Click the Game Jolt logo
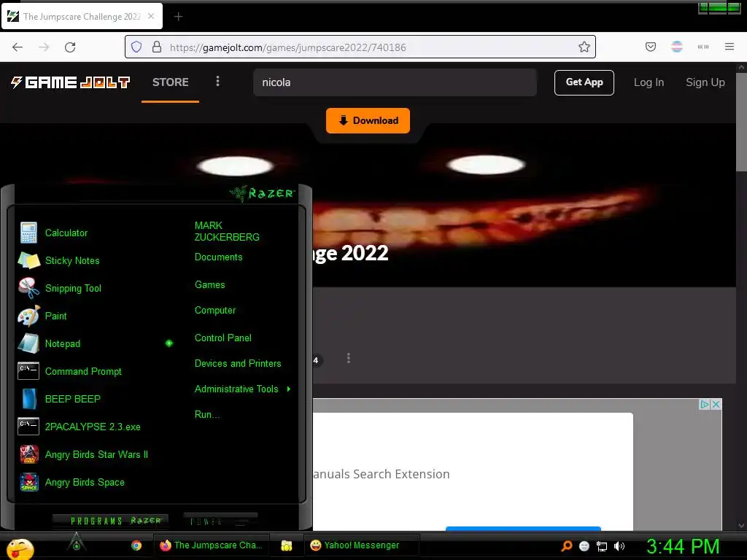 (70, 82)
